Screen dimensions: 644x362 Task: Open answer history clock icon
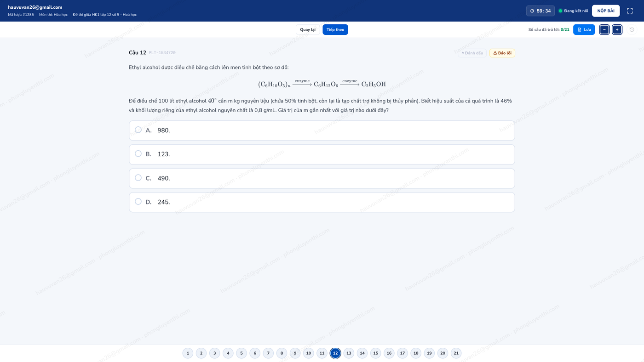pyautogui.click(x=632, y=30)
